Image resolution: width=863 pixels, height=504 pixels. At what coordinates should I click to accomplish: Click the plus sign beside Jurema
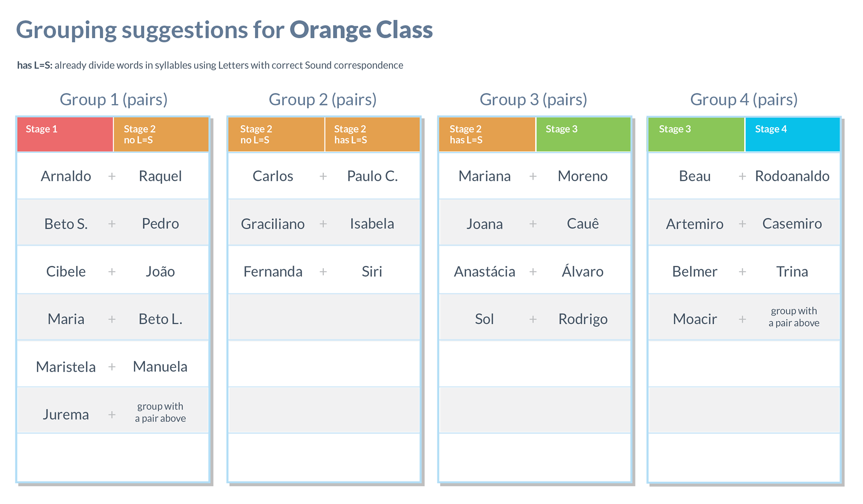(112, 415)
